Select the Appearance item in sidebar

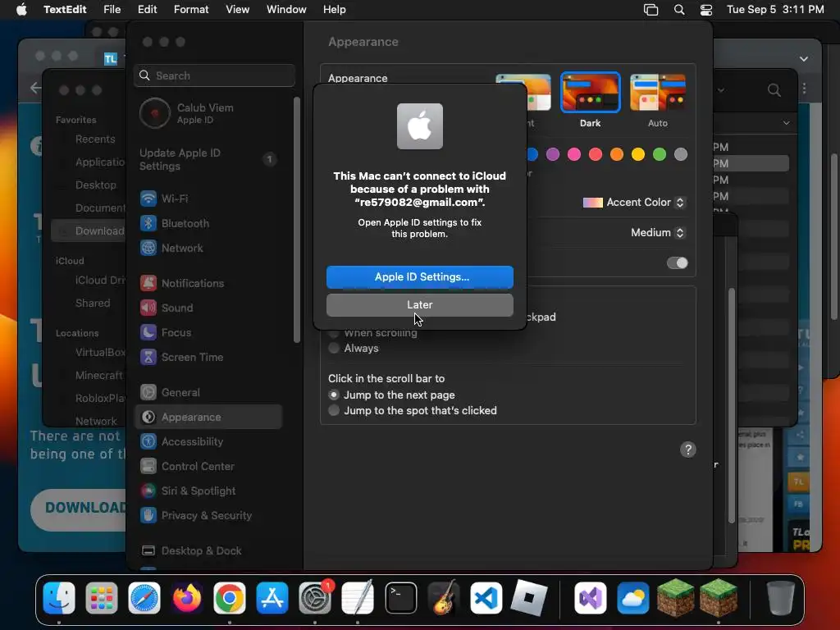pyautogui.click(x=209, y=417)
